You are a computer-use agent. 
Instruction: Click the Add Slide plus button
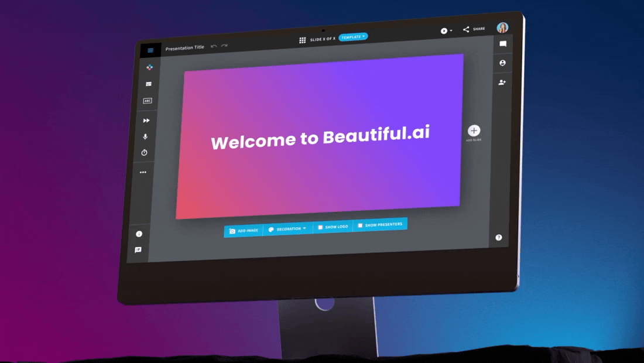474,130
